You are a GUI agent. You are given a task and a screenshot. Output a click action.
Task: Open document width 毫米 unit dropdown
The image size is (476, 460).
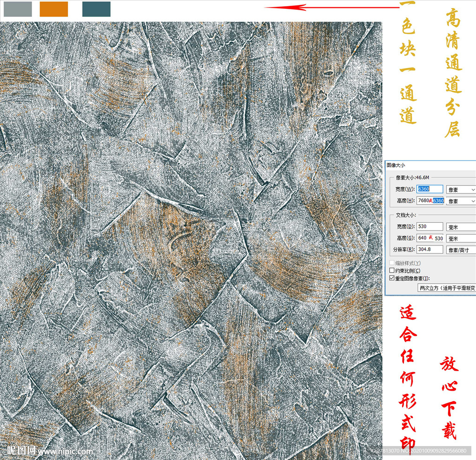pos(460,227)
